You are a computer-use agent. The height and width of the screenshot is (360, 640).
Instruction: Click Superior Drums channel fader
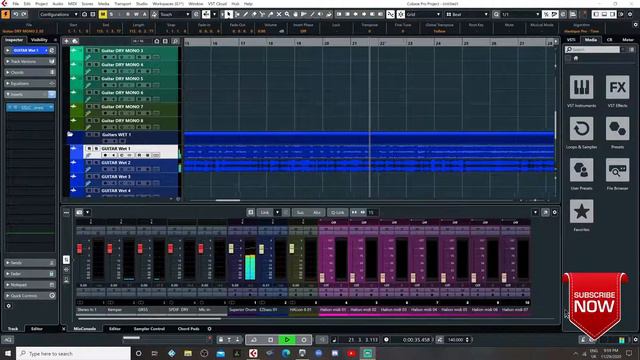tap(231, 249)
